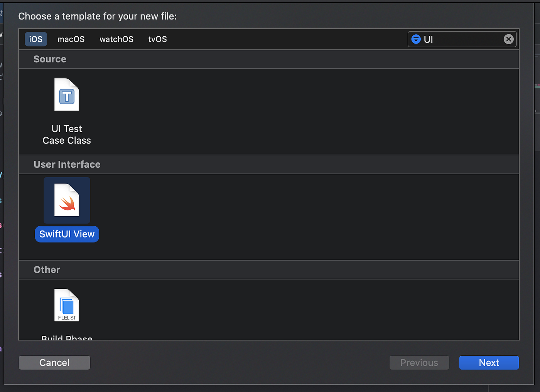Switch to the macOS templates tab

[71, 39]
